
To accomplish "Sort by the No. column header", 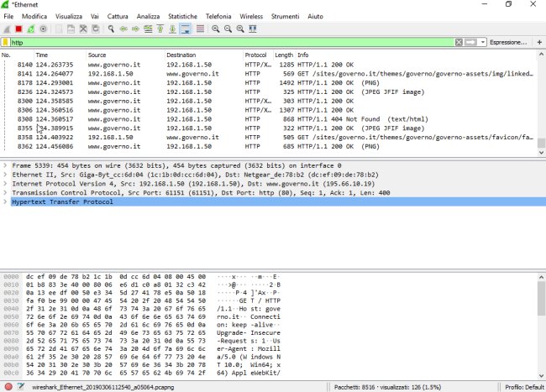I will pos(17,55).
